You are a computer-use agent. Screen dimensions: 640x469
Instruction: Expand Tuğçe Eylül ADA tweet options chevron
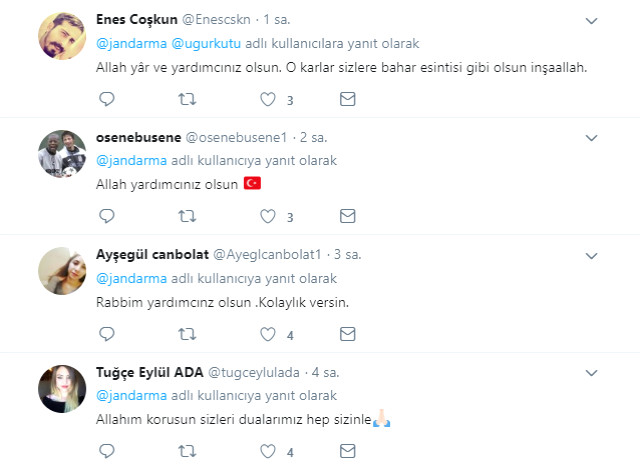[591, 373]
